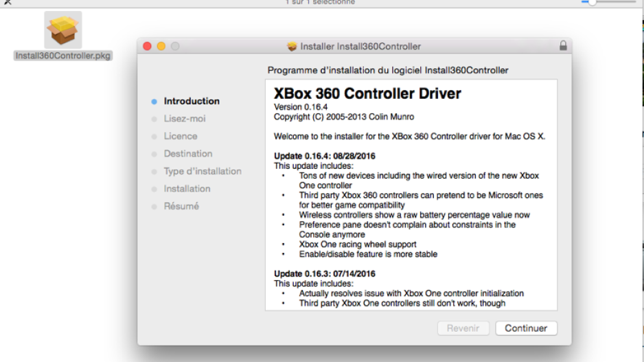Select the Install360Controller.pkg package icon
The image size is (644, 362).
click(x=63, y=30)
